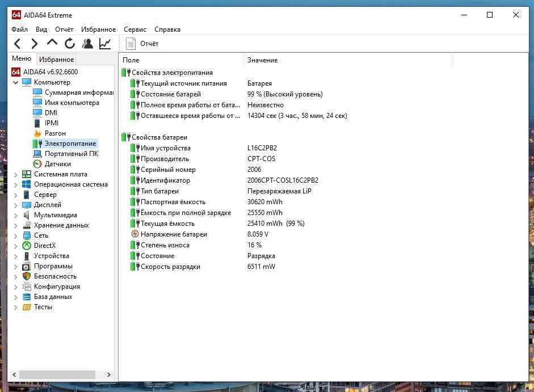Viewport: 534px width, 392px height.
Task: Select the Электропитание tree item
Action: [70, 144]
